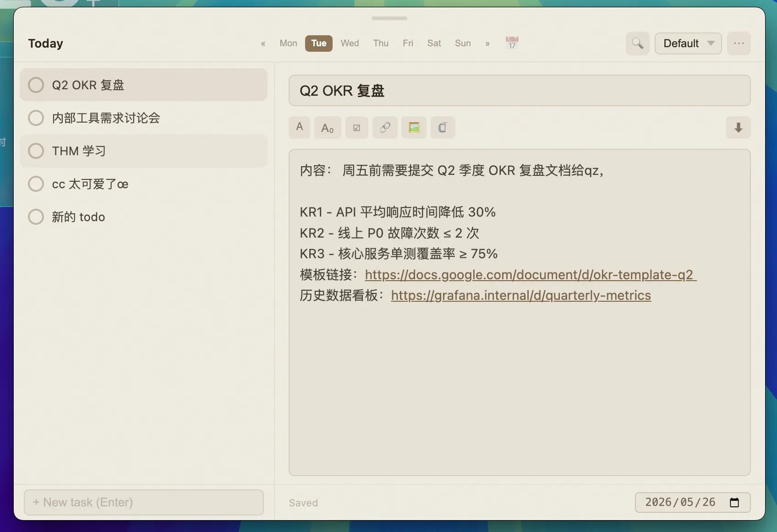Image resolution: width=777 pixels, height=532 pixels.
Task: Click the Today heading
Action: pyautogui.click(x=45, y=43)
